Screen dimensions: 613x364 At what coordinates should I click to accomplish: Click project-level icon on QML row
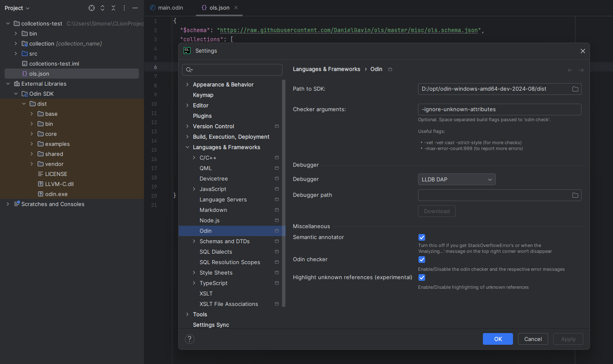point(277,168)
